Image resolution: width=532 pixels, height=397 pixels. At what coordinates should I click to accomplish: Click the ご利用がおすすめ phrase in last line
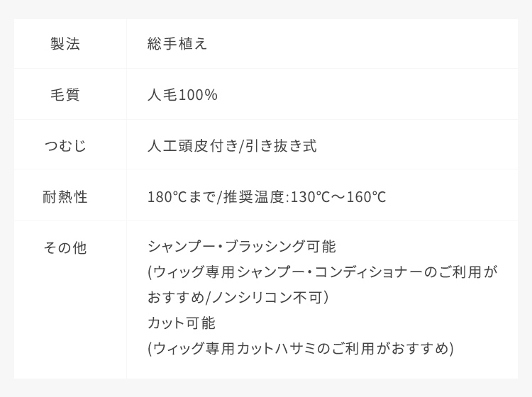coord(391,349)
